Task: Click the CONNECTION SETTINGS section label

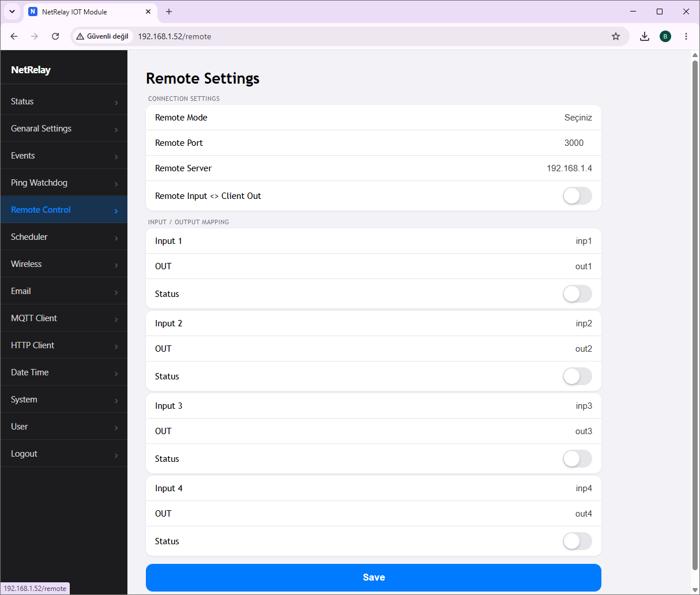Action: click(184, 99)
